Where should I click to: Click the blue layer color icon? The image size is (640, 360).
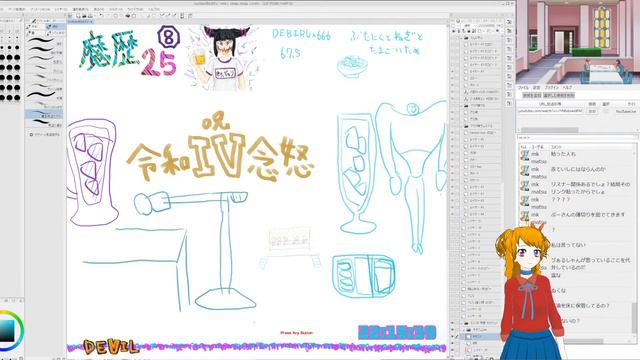pos(497,31)
